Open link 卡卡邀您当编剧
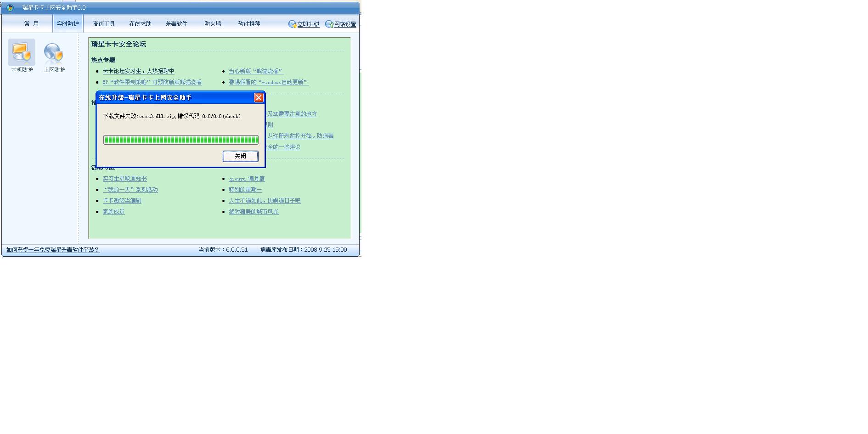This screenshot has width=868, height=434. [x=122, y=201]
